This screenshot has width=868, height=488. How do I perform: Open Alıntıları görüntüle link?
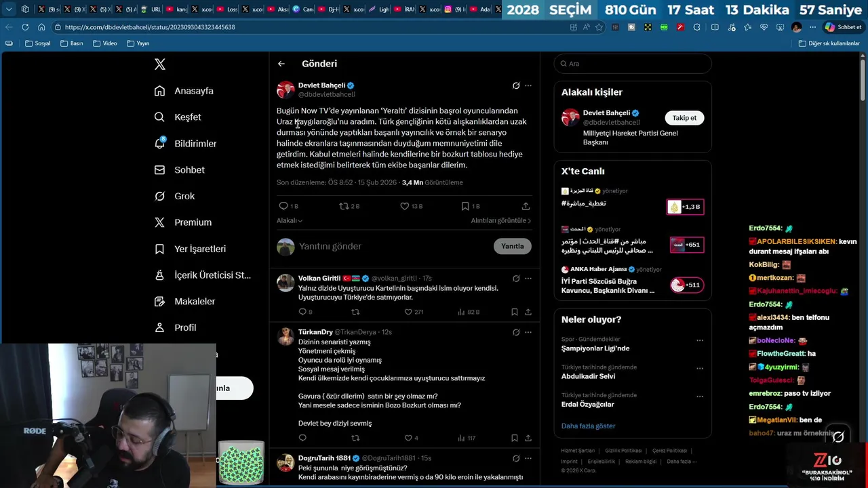point(501,221)
